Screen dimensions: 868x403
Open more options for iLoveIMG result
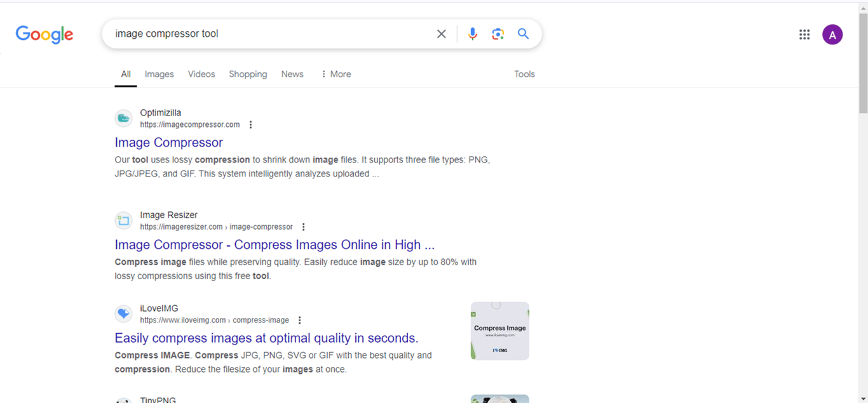[299, 320]
